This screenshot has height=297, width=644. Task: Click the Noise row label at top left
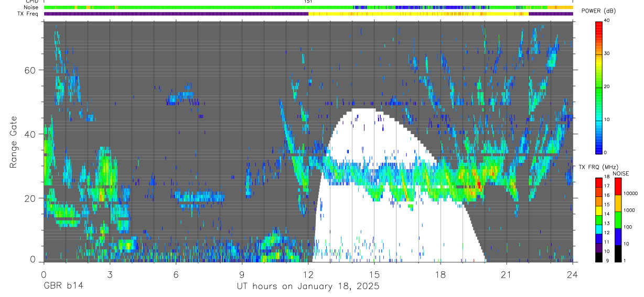31,7
